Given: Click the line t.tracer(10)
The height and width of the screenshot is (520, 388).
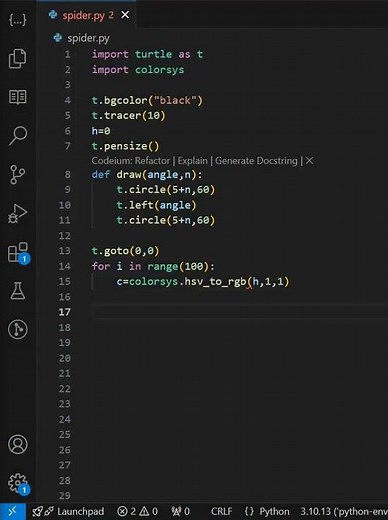Looking at the screenshot, I should (128, 116).
